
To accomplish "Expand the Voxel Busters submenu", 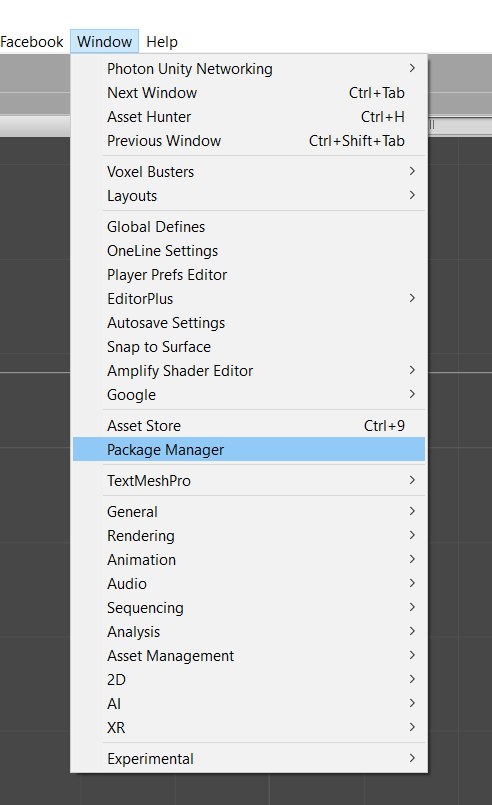I will [x=249, y=171].
